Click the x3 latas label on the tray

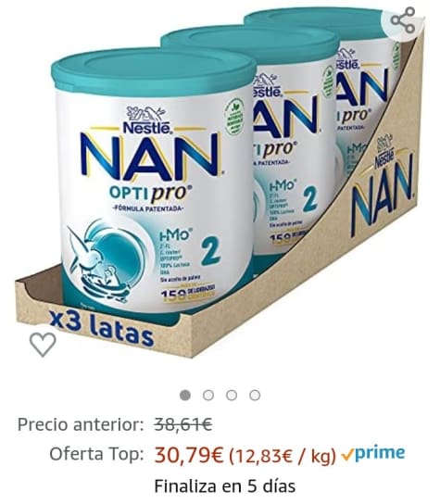pyautogui.click(x=102, y=327)
